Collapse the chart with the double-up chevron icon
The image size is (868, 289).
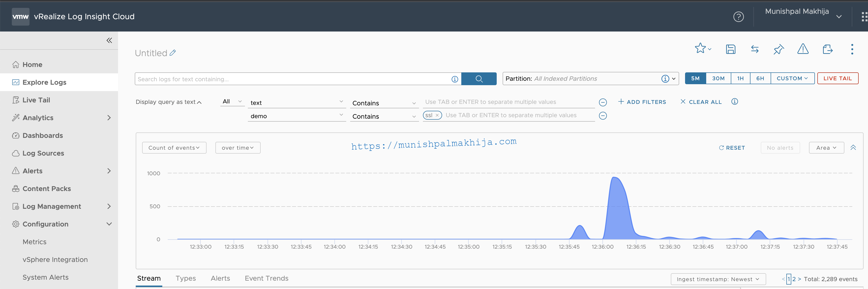(853, 148)
